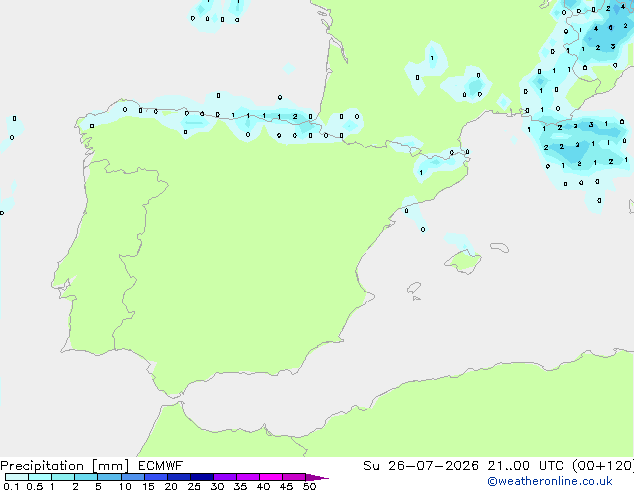The height and width of the screenshot is (490, 634).
Task: Click the '21..00 UTC' time text
Action: tap(528, 466)
